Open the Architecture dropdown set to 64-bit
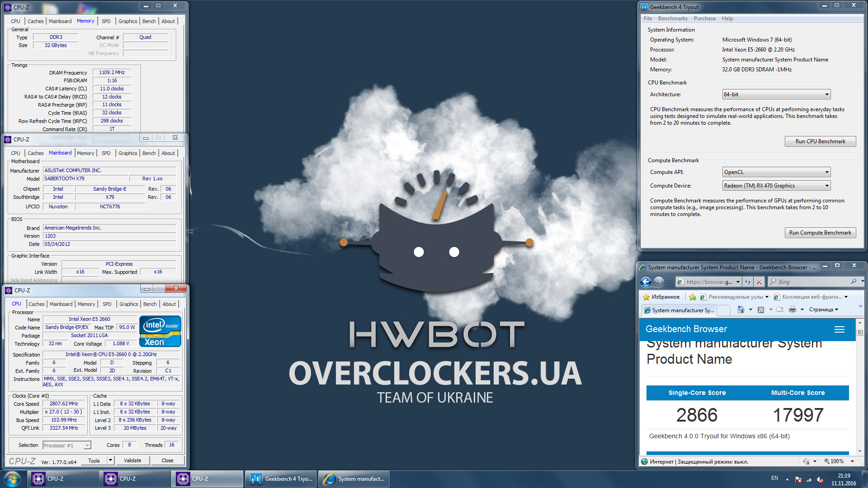Image resolution: width=868 pixels, height=488 pixels. [x=776, y=94]
